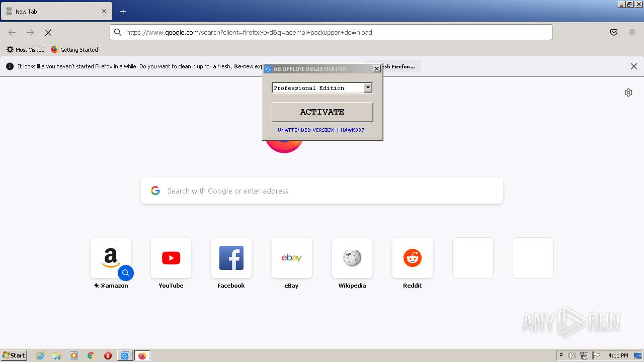This screenshot has width=644, height=362.
Task: Show hidden system tray icons
Action: [561, 355]
